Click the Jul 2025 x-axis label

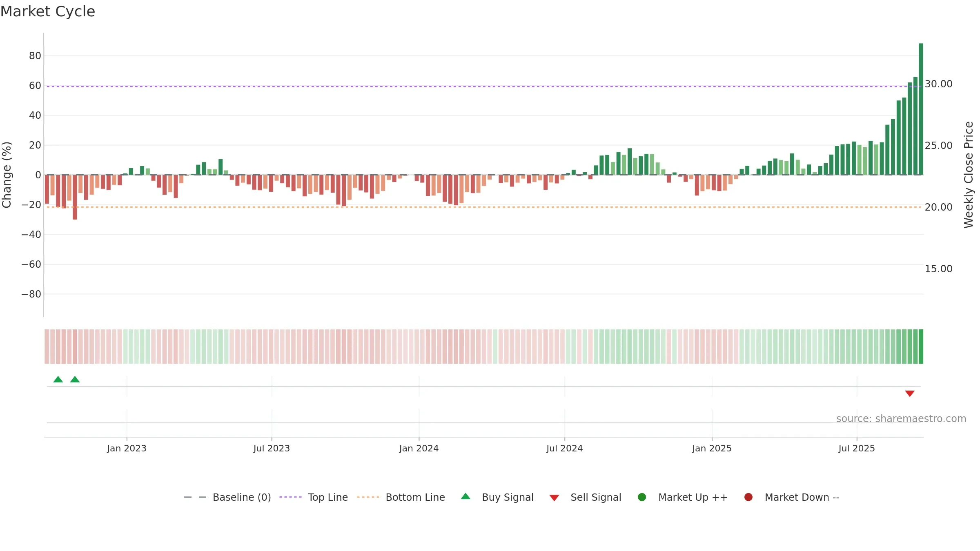point(857,448)
